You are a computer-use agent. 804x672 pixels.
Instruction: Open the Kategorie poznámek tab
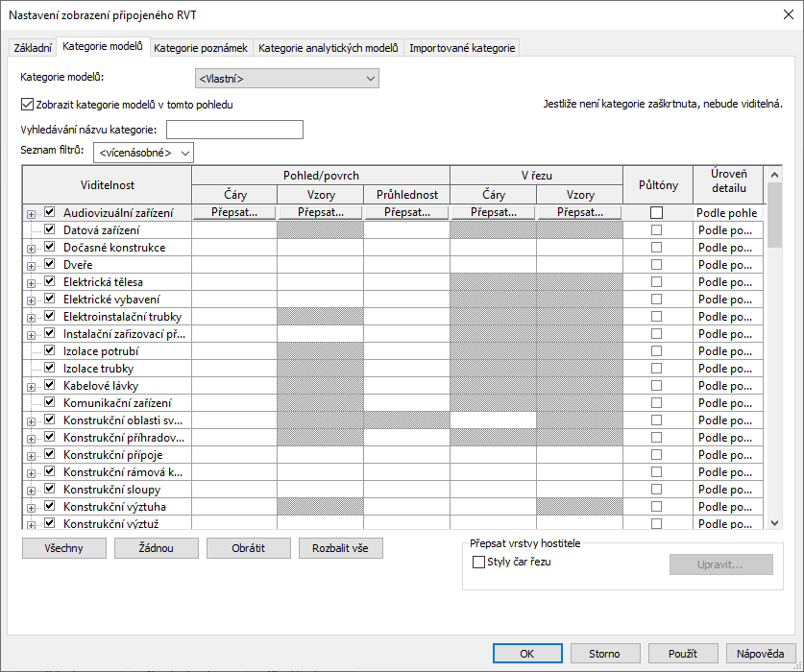pos(201,47)
